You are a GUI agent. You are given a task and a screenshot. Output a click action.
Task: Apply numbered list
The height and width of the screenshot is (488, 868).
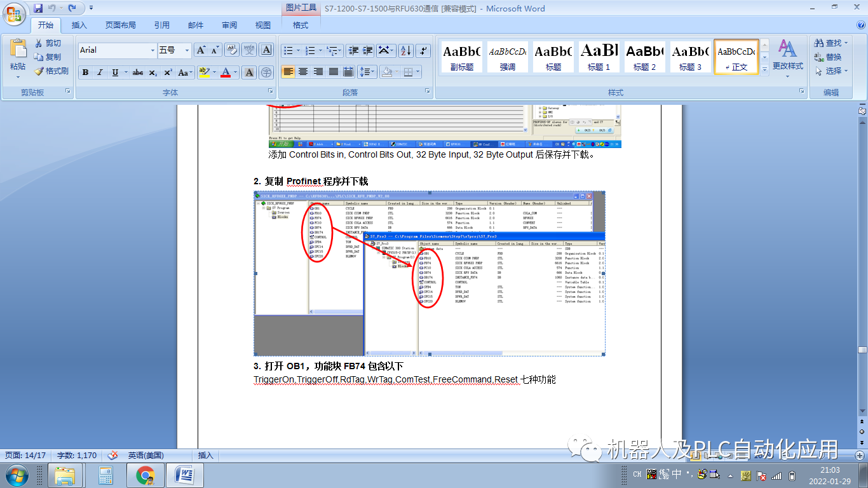[x=310, y=50]
